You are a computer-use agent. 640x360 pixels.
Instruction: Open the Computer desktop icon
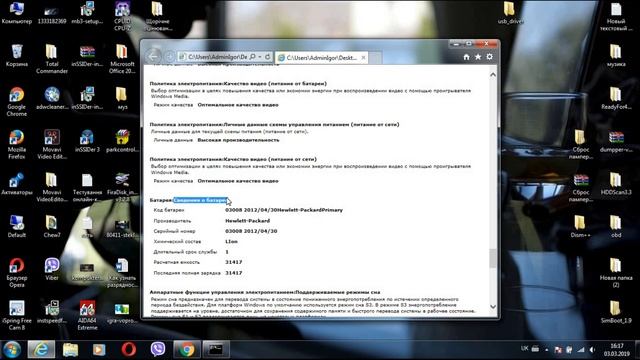click(x=17, y=13)
